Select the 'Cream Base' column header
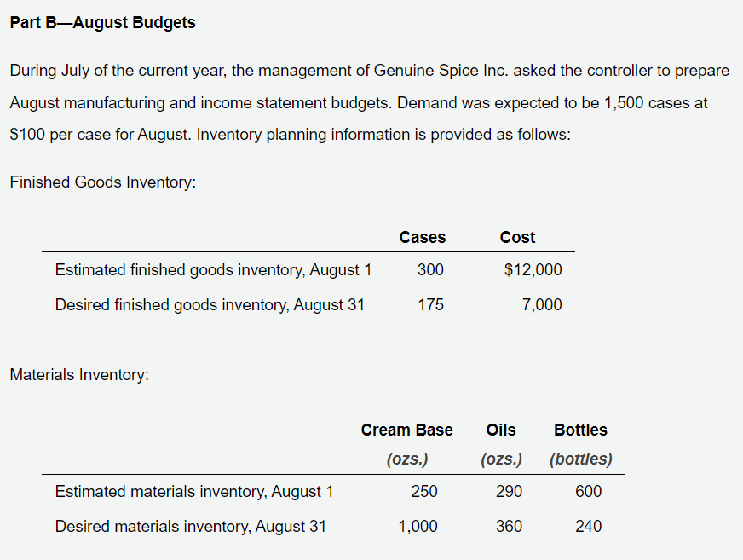This screenshot has width=743, height=560. 406,430
